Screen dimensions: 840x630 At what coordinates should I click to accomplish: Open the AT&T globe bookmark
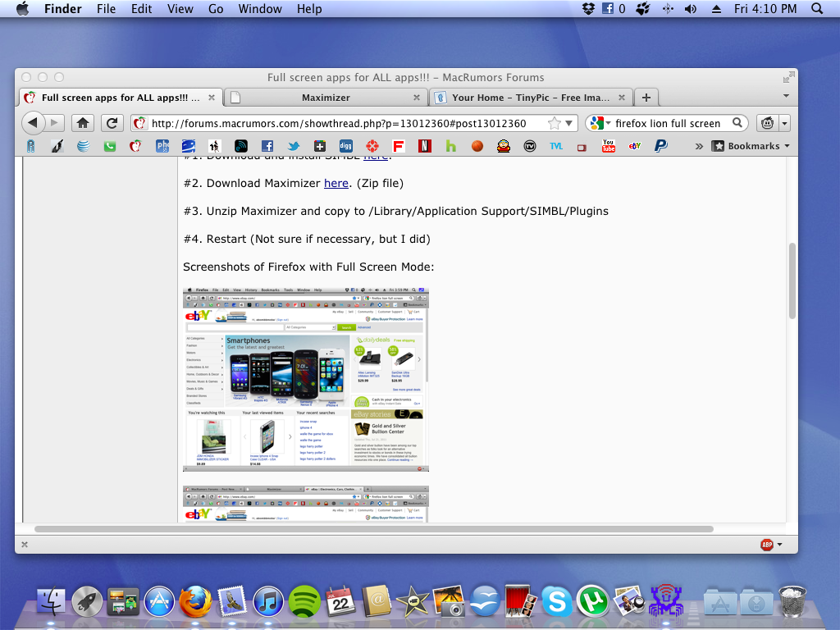tap(83, 146)
